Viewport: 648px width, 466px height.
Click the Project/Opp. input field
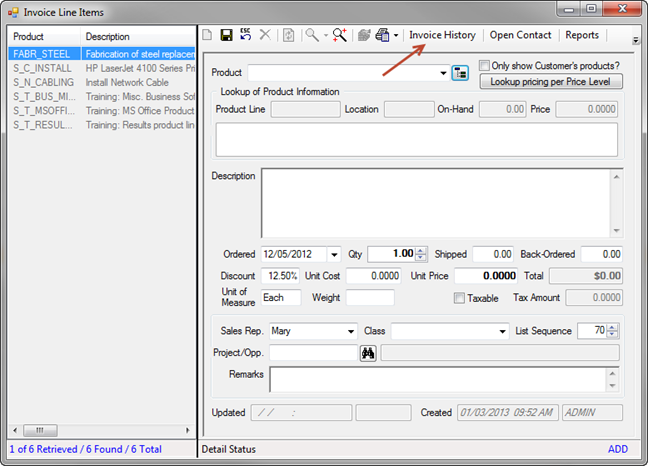click(313, 353)
